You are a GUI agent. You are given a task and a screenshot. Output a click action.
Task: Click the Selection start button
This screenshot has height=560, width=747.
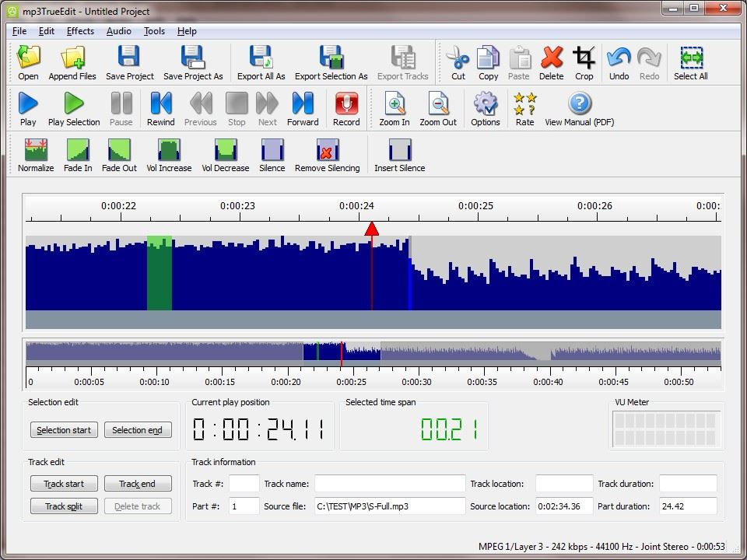[x=64, y=430]
